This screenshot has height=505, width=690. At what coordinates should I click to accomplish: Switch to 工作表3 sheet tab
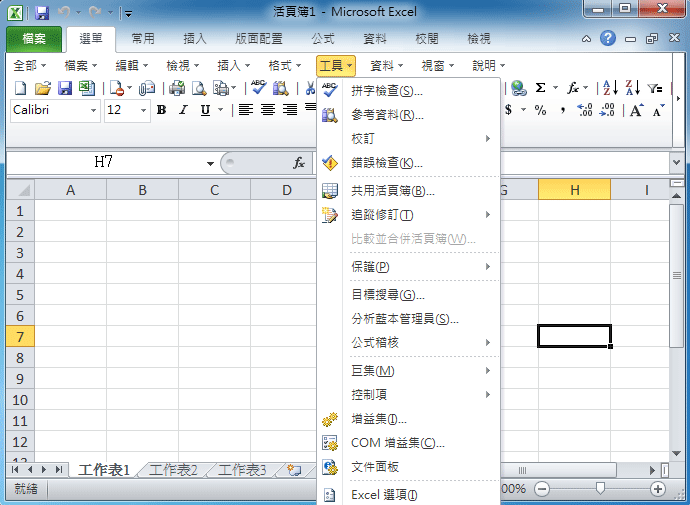pos(242,470)
